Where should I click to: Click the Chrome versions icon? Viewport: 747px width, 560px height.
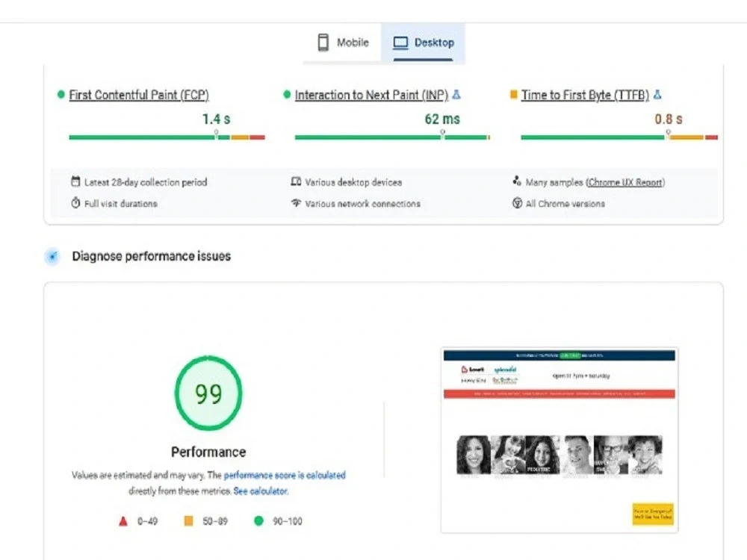click(x=517, y=203)
